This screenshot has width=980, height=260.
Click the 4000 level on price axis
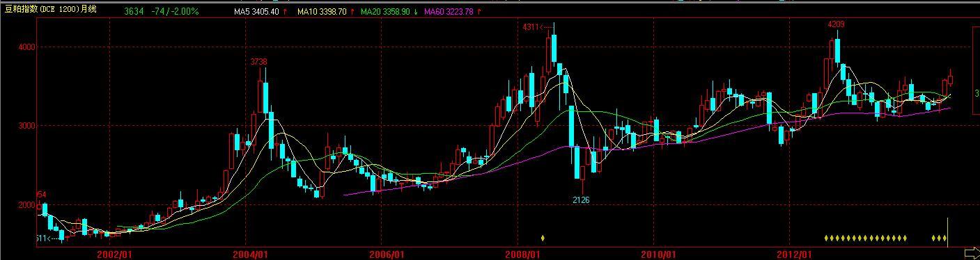pos(26,47)
